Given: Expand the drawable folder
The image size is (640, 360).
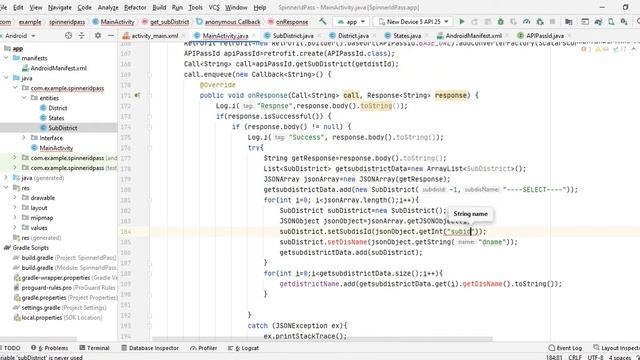Looking at the screenshot, I should click(x=15, y=198).
